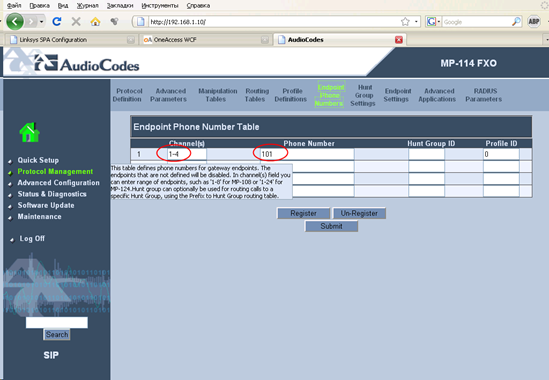Open the Hunt Group Settings submenu
The image size is (549, 380).
363,95
